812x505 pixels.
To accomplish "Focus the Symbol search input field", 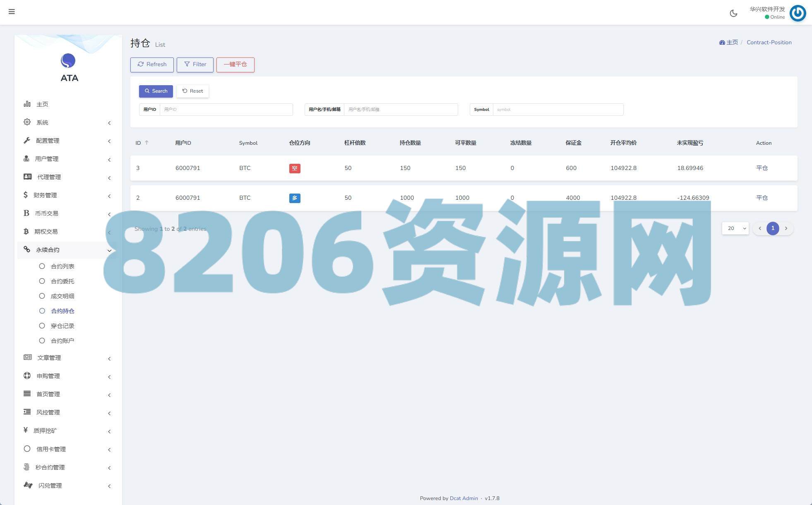I will [557, 110].
